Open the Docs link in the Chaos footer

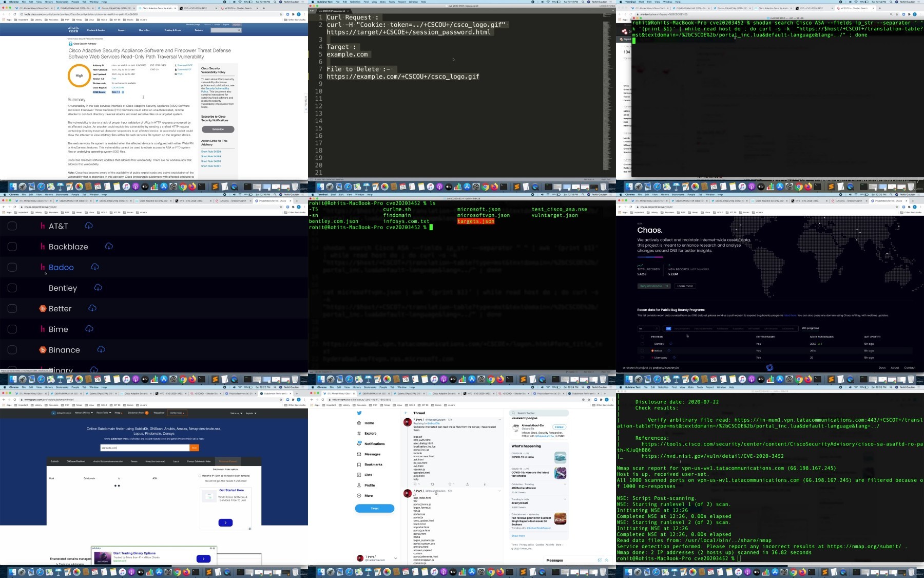point(882,367)
